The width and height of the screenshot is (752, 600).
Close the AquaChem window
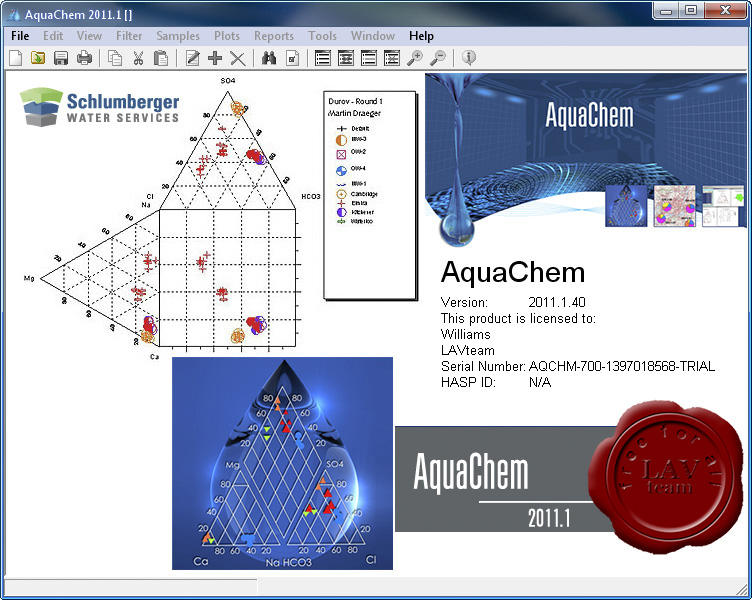(725, 11)
